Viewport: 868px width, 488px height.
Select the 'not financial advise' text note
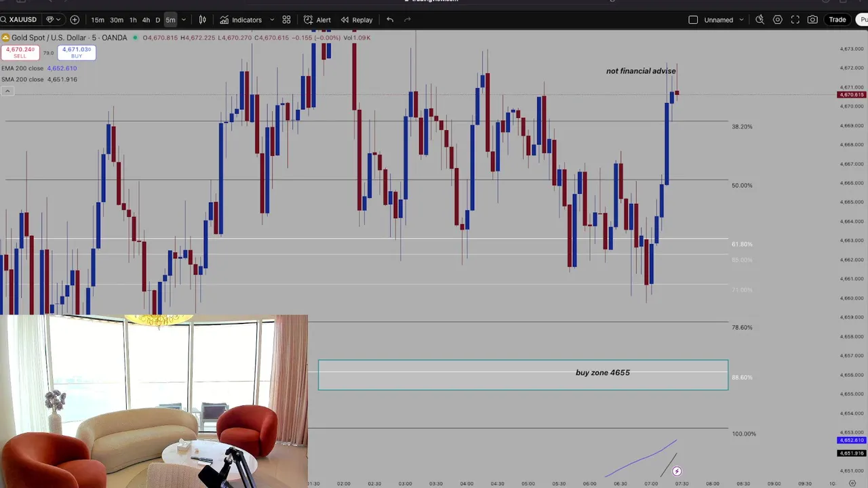click(641, 71)
